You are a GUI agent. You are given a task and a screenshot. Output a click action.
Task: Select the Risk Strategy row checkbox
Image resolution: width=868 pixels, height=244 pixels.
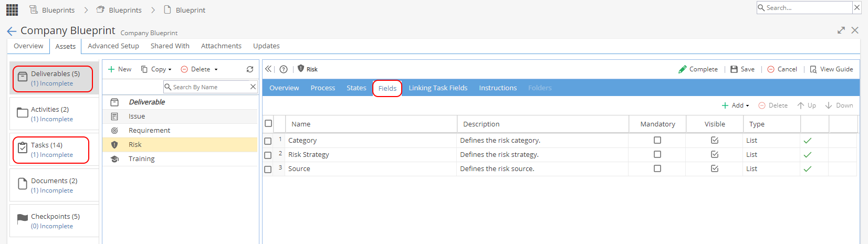pyautogui.click(x=268, y=155)
